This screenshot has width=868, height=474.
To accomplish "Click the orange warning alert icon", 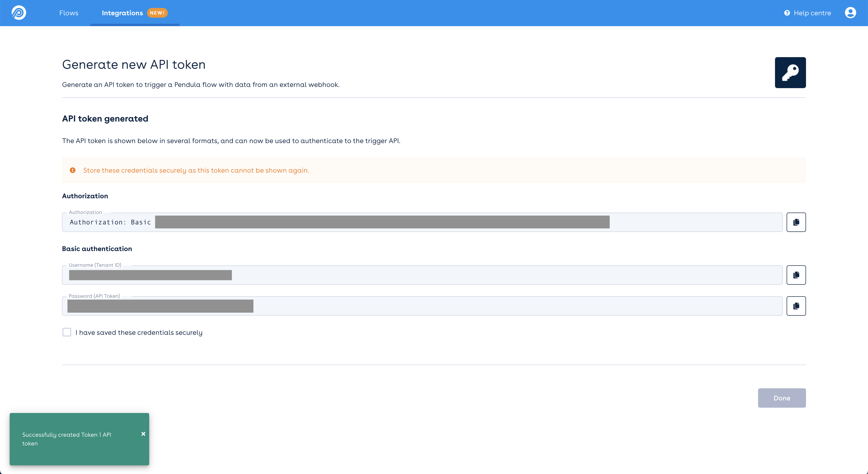I will click(x=72, y=170).
